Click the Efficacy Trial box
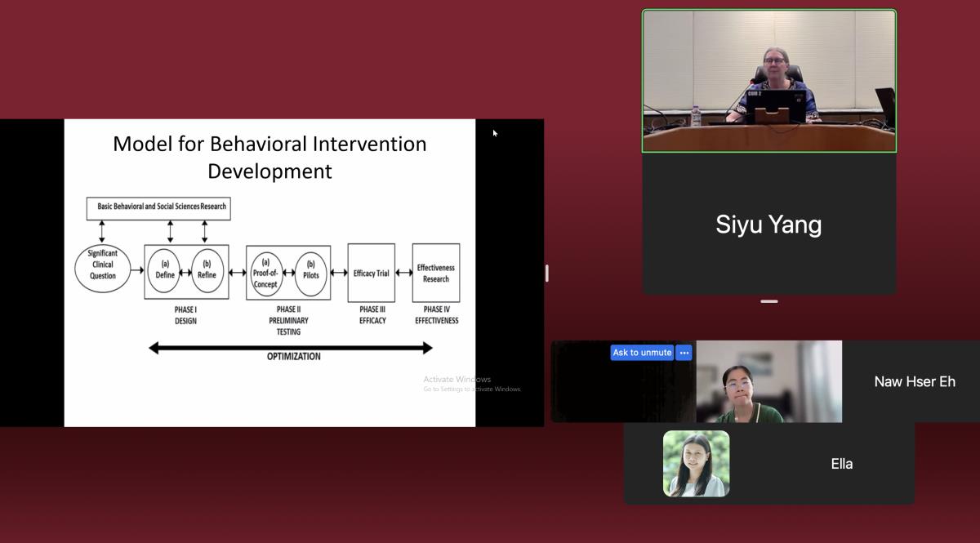 point(371,274)
